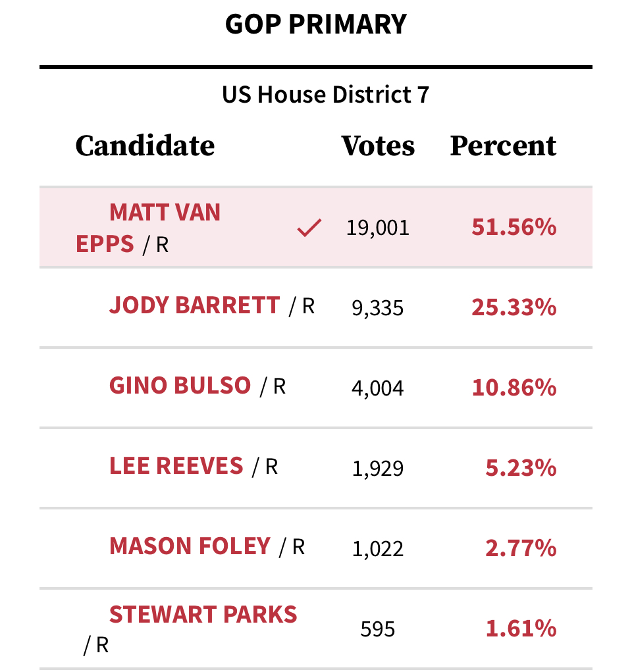Select the US House District 7 title
632x672 pixels.
point(325,95)
